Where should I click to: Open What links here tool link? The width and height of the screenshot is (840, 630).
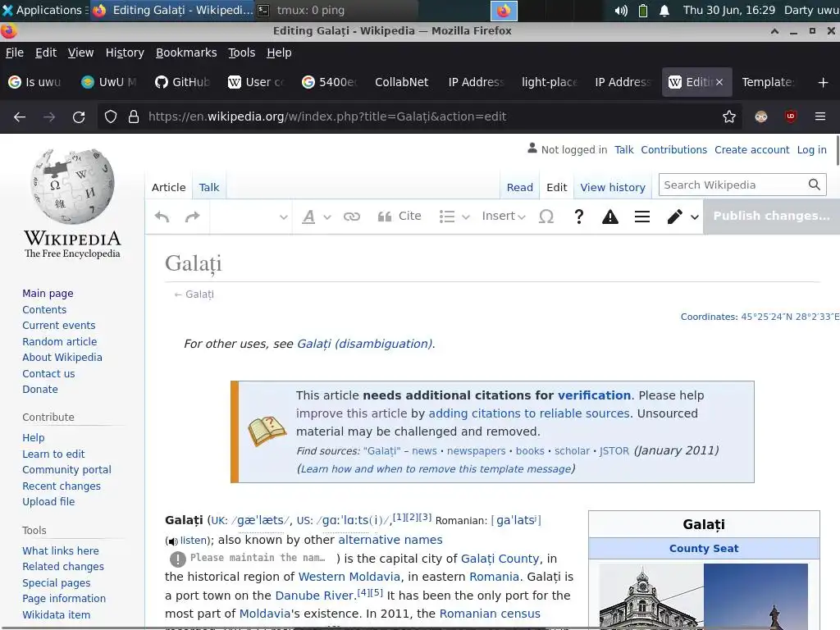[61, 550]
